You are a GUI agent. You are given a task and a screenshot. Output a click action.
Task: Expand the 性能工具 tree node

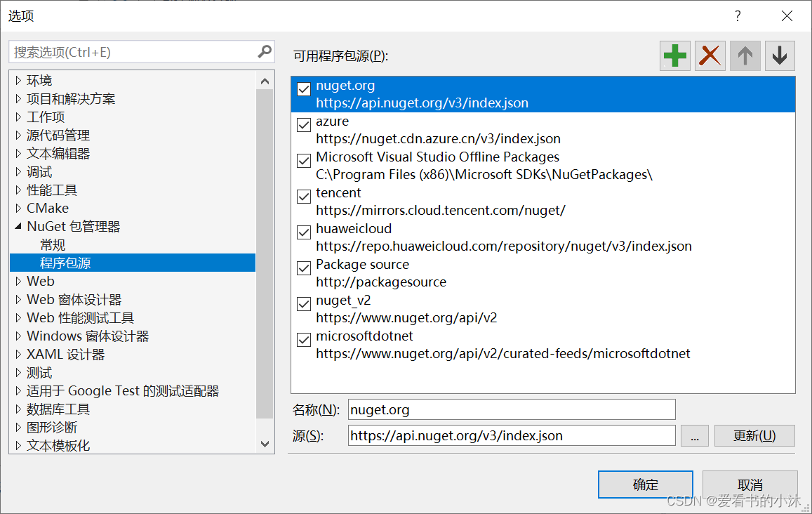[x=18, y=190]
